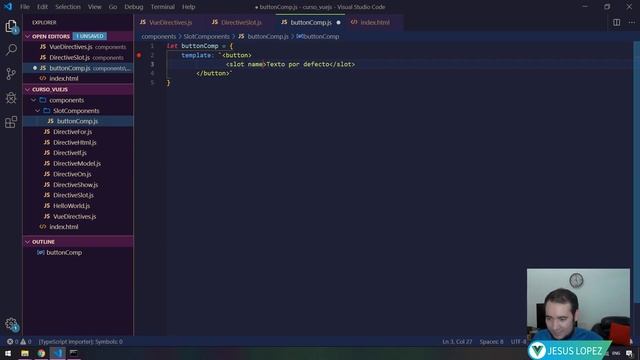Click the TypeScript Importer symbols status
Image resolution: width=640 pixels, height=360 pixels.
pos(80,342)
